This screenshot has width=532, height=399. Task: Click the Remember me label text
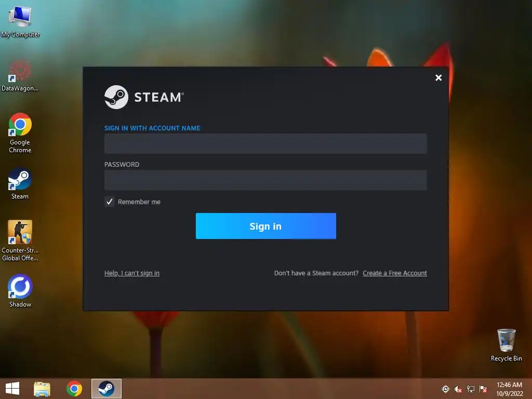(139, 202)
